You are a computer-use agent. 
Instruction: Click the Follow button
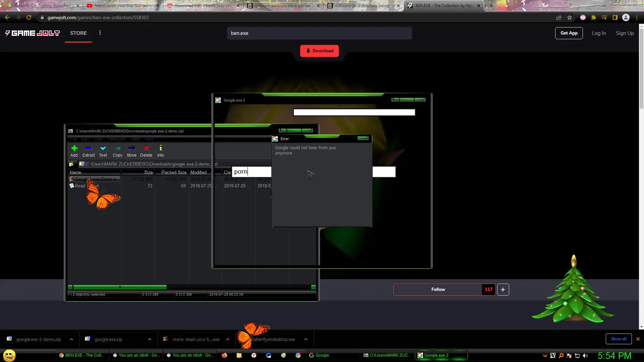pos(438,290)
